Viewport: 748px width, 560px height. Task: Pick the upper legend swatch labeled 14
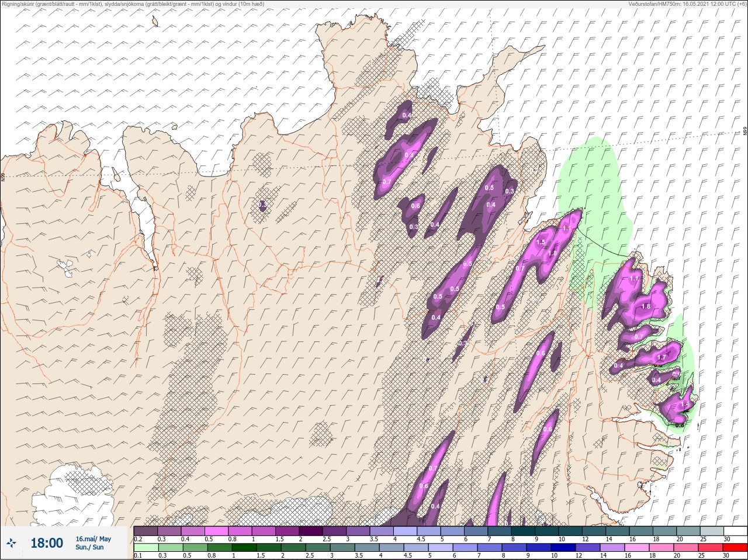(618, 530)
